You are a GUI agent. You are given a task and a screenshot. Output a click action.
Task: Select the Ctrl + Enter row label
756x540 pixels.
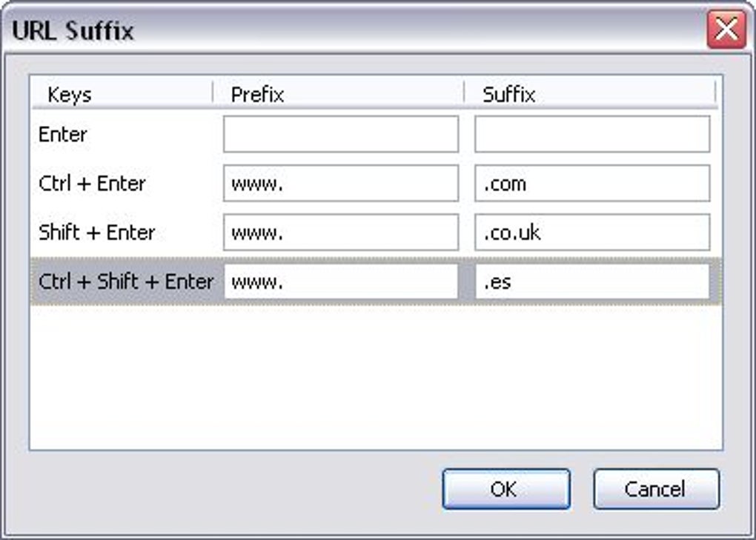pos(92,184)
